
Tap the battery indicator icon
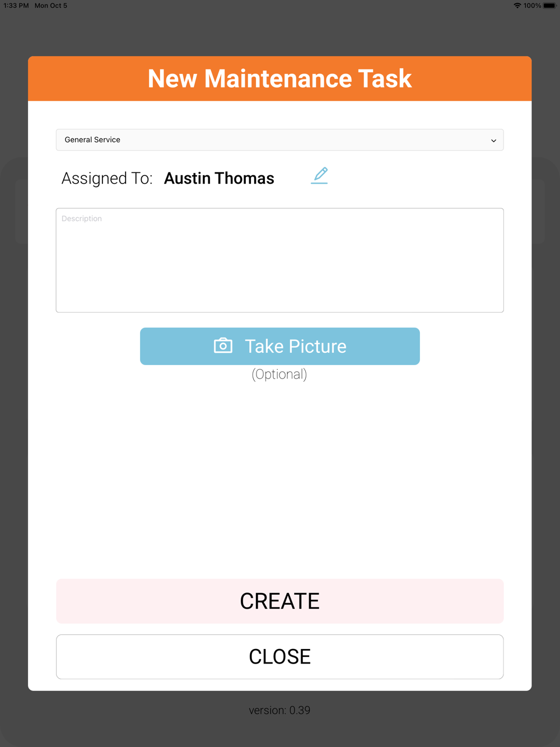pos(549,6)
